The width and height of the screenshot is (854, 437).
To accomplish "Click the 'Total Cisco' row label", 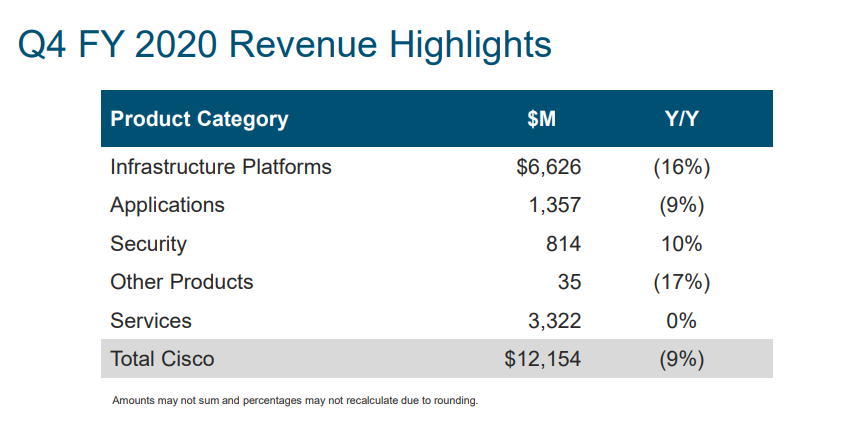I will point(162,359).
